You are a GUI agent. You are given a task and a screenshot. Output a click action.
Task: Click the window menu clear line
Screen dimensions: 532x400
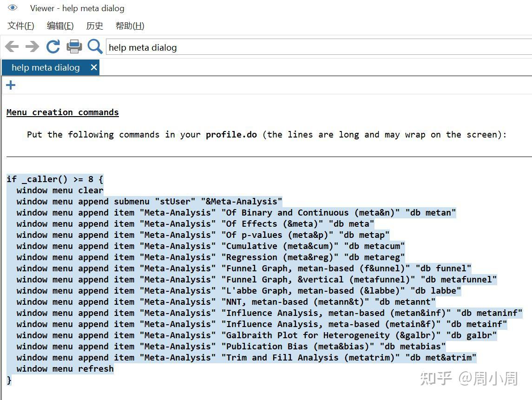click(60, 190)
